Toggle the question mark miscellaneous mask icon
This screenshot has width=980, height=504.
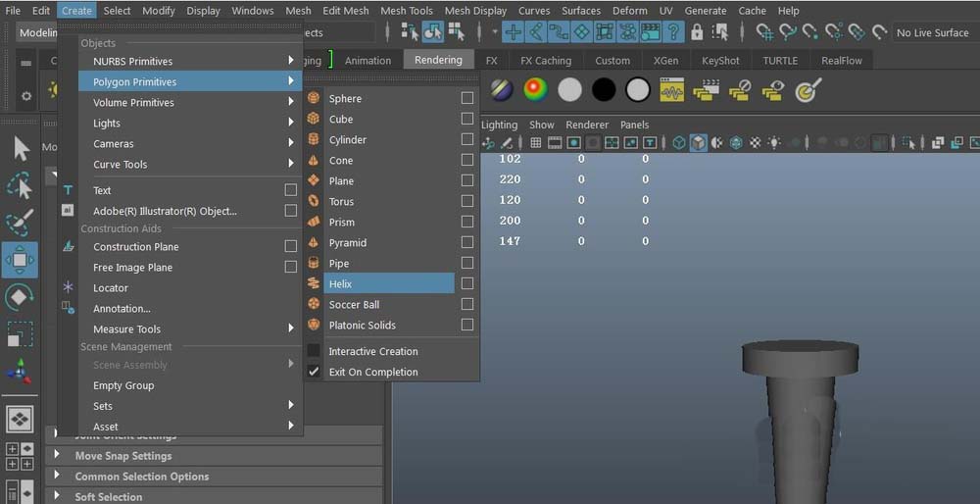click(673, 32)
